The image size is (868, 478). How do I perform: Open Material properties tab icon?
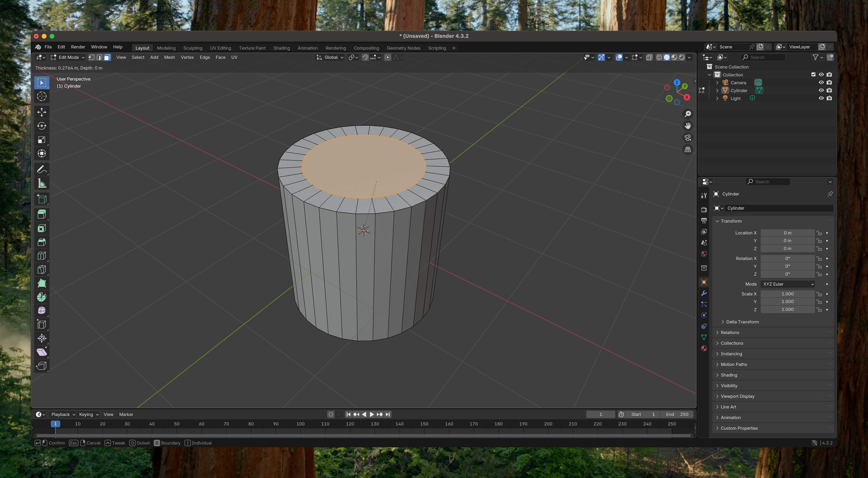coord(704,348)
